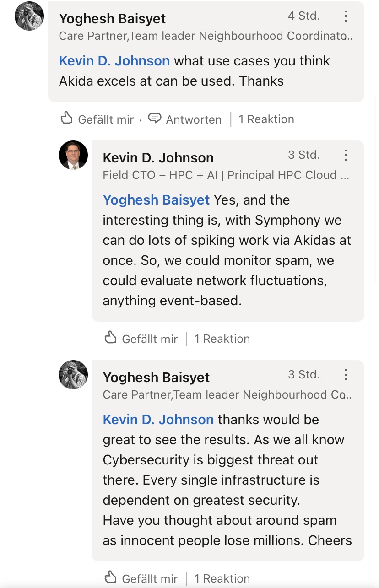The width and height of the screenshot is (379, 588).
Task: Click "Antworten" to reply to comment
Action: click(194, 119)
